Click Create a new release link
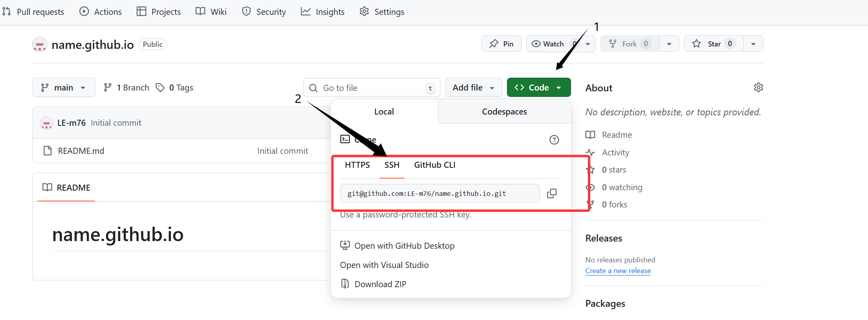Viewport: 868px width, 320px height. point(618,271)
